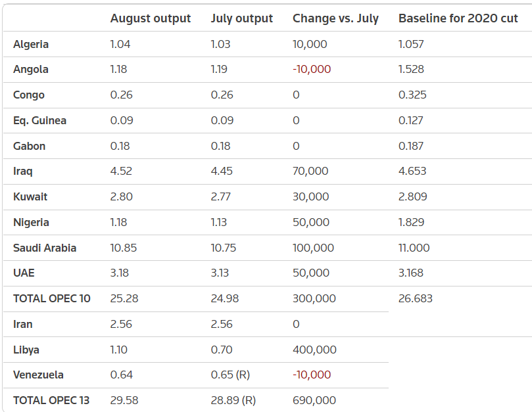Viewport: 532px width, 412px height.
Task: Click the August output column header
Action: tap(151, 18)
